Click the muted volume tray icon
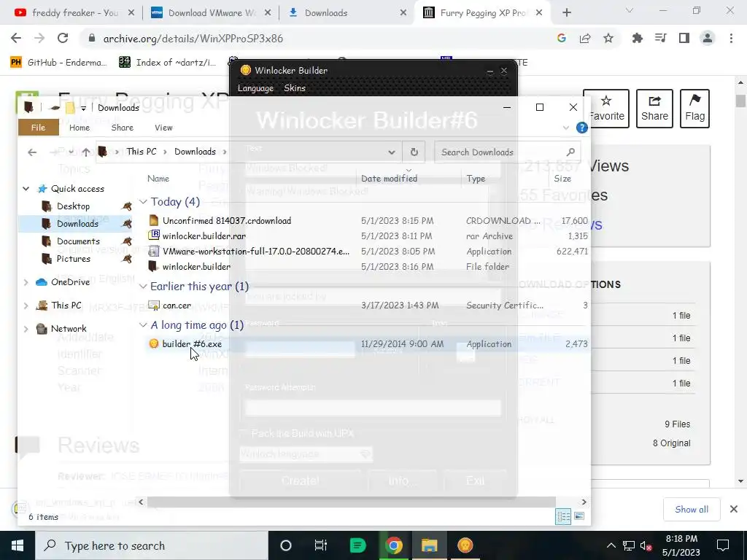747x560 pixels. pyautogui.click(x=646, y=545)
